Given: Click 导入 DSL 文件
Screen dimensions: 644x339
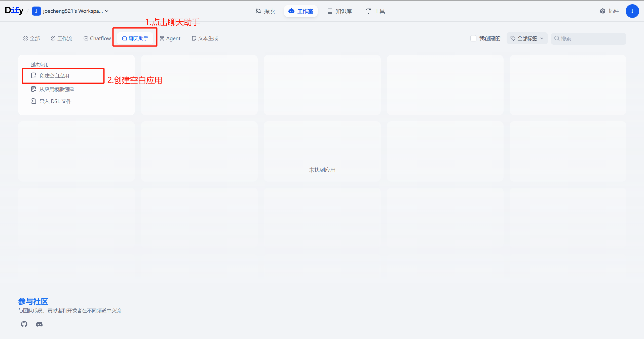Looking at the screenshot, I should coord(51,101).
